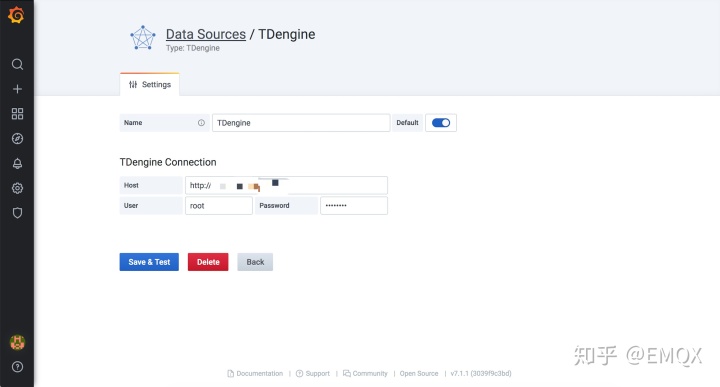Click the plus Create icon
This screenshot has width=720, height=387.
17,89
